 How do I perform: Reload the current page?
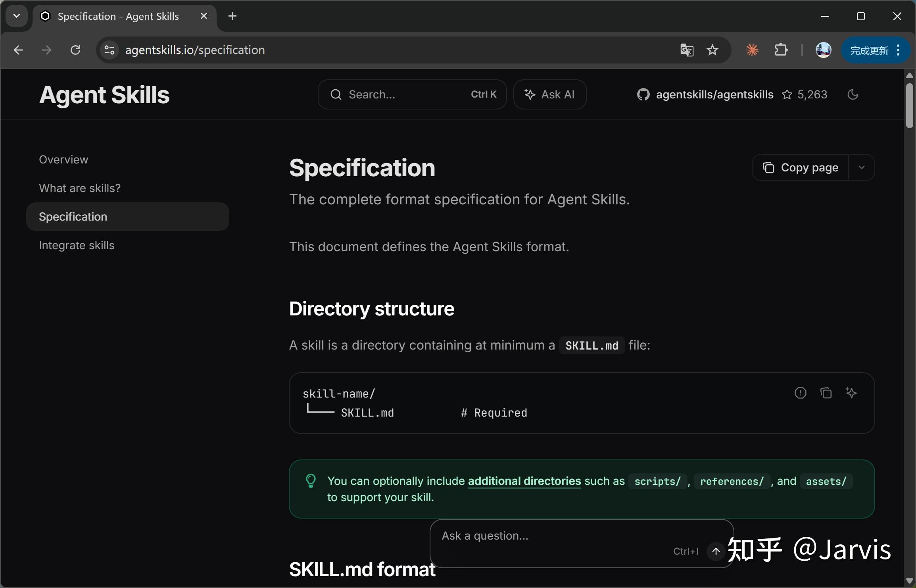pos(75,50)
